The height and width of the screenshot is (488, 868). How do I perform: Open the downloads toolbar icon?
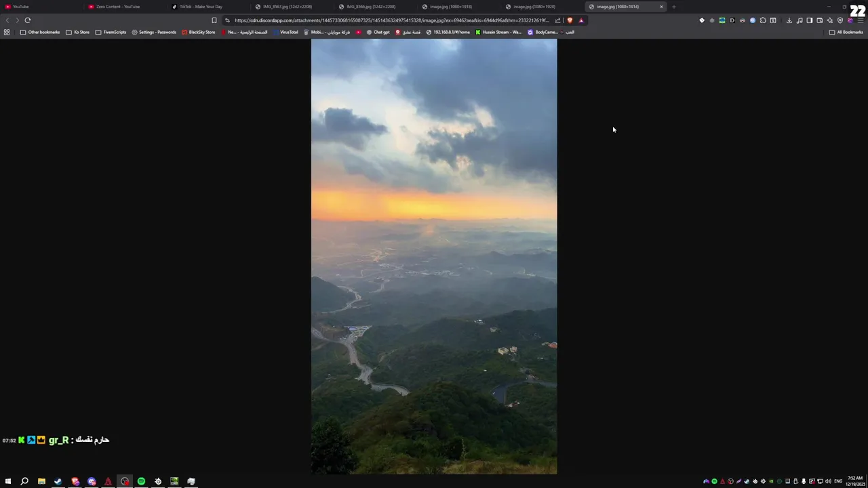pos(789,20)
